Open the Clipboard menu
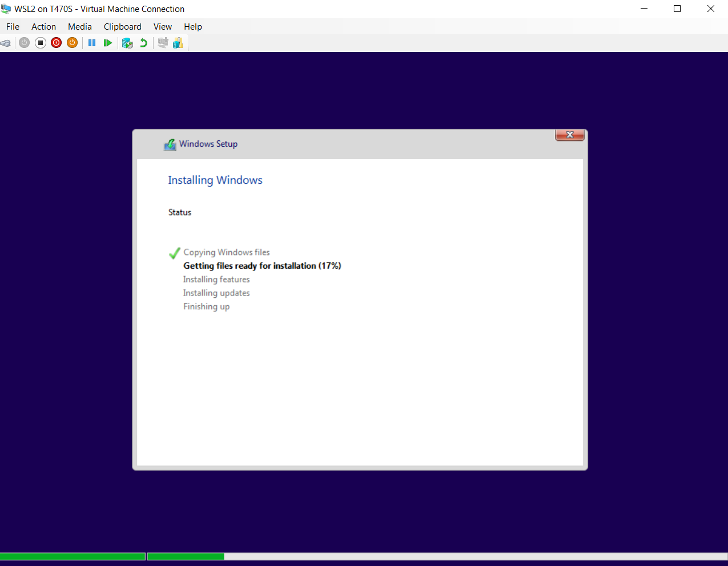 tap(122, 26)
